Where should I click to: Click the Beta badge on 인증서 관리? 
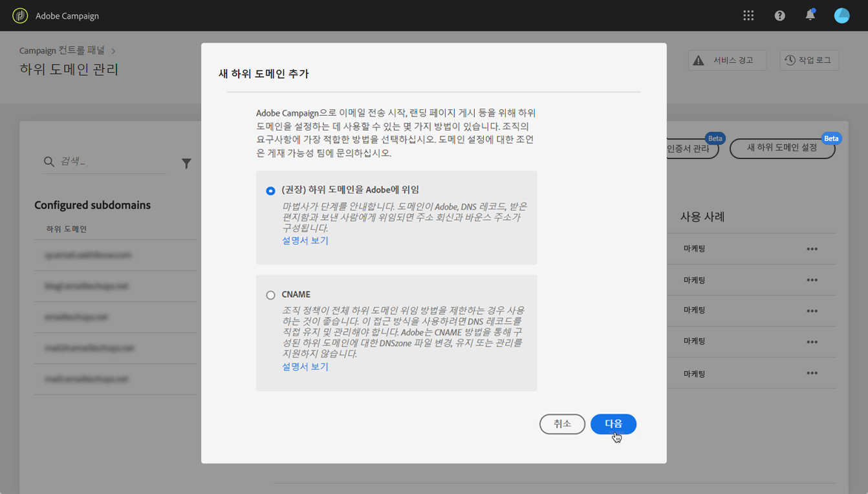(715, 138)
